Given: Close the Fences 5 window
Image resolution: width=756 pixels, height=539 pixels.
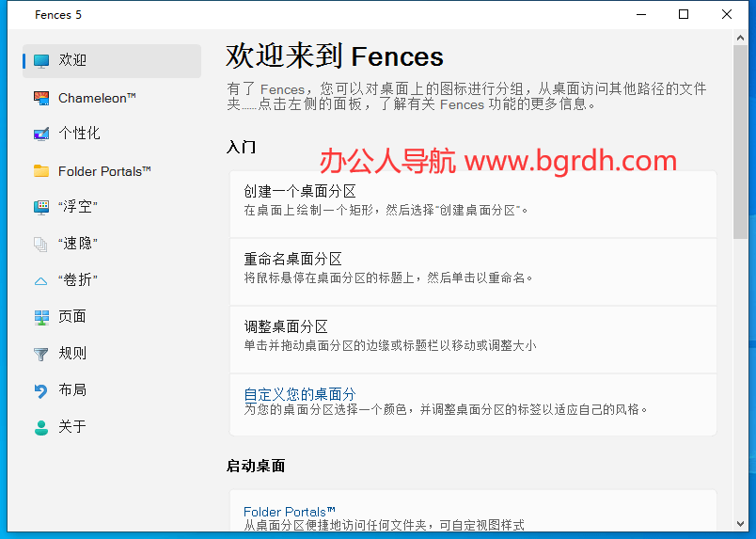Looking at the screenshot, I should point(727,14).
